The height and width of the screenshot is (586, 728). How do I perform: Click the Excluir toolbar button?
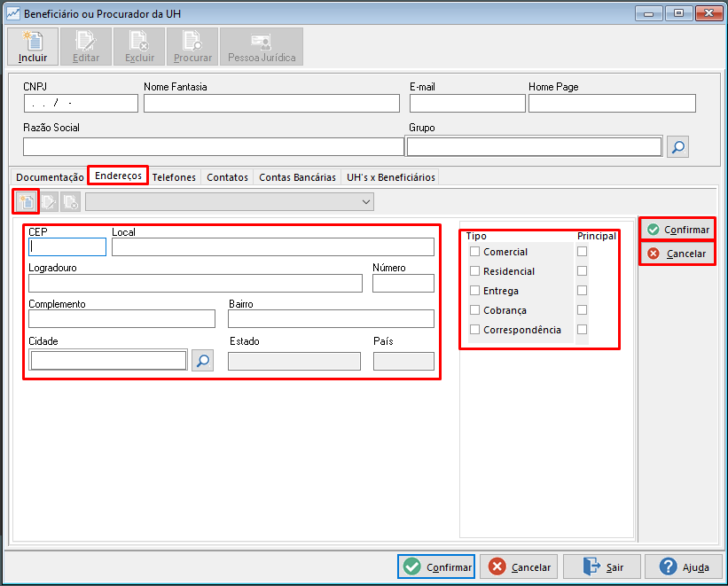point(139,46)
